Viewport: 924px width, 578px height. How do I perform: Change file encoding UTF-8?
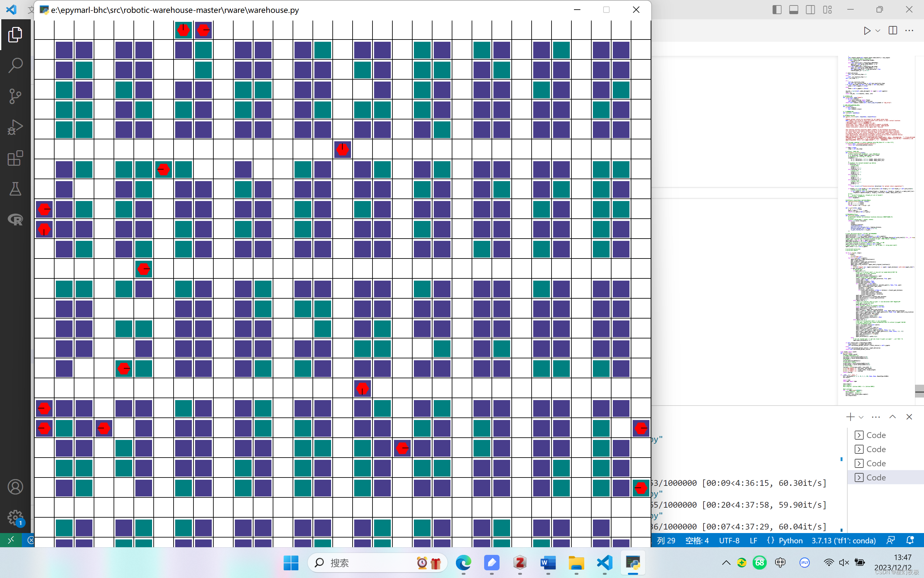click(x=729, y=540)
